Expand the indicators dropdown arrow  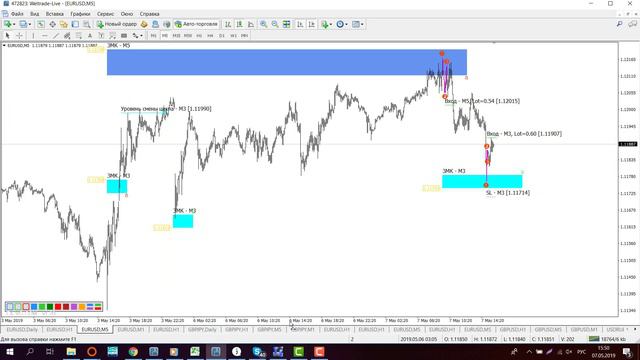331,24
